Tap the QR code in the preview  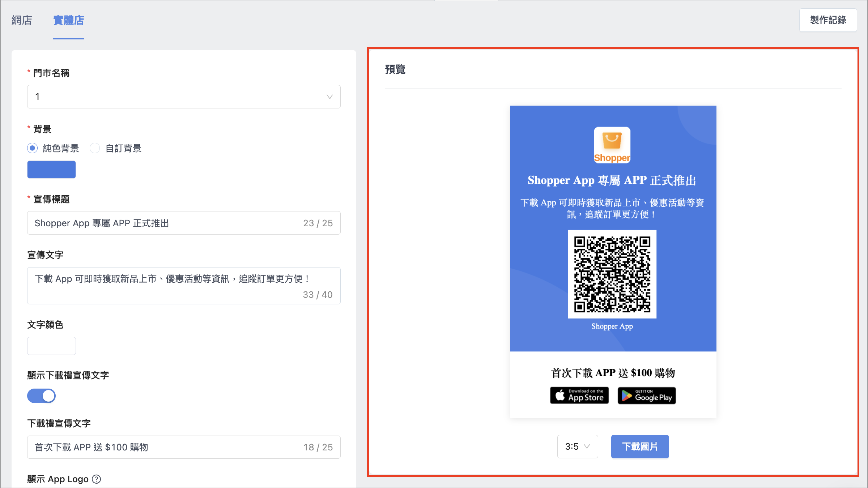tap(612, 274)
